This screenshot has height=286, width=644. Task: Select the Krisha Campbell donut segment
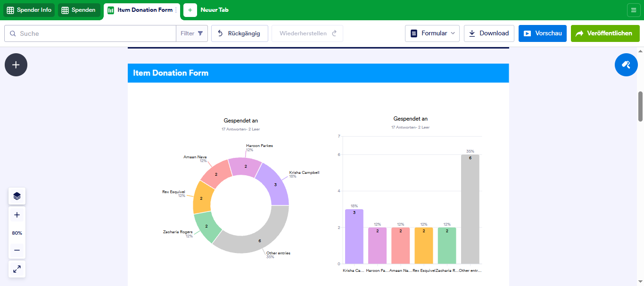(275, 185)
